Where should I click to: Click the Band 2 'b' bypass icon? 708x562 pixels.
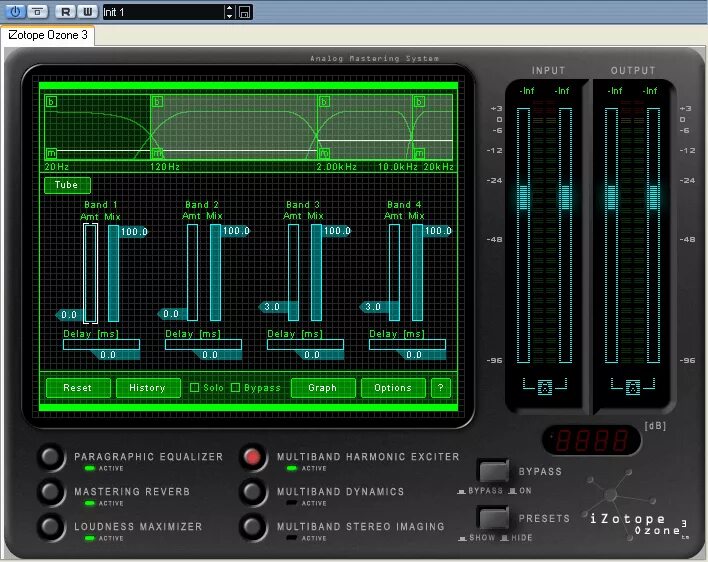(x=157, y=102)
